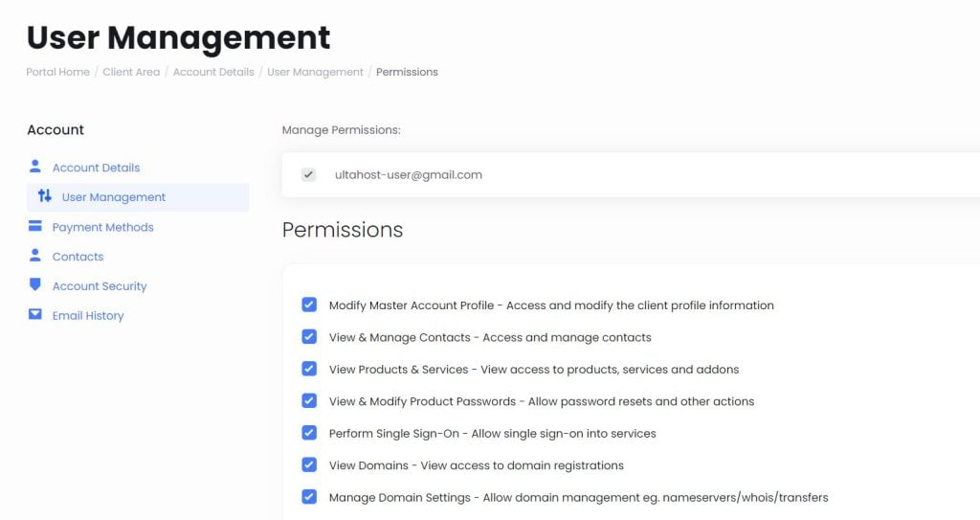
Task: Return to User Management breadcrumb
Action: point(315,72)
